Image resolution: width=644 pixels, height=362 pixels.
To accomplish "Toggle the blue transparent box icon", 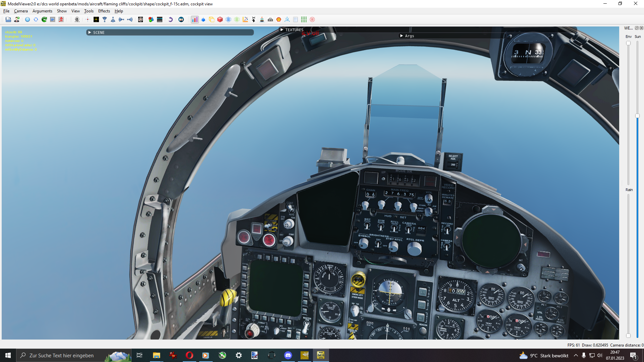I will pos(228,19).
